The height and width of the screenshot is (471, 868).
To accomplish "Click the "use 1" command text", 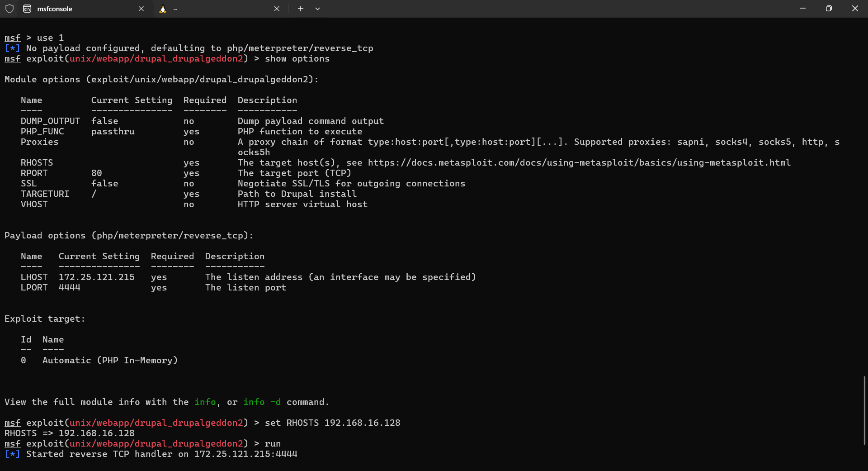I will pyautogui.click(x=50, y=38).
